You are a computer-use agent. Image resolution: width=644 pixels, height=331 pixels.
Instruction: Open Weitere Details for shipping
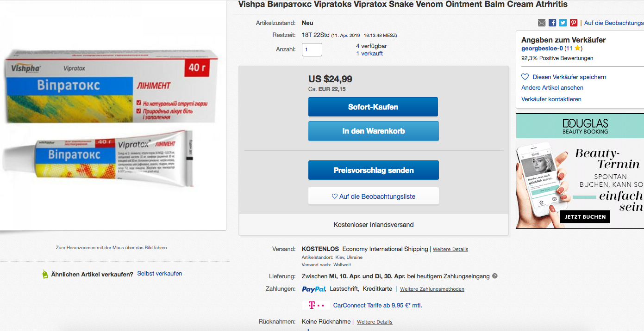pos(450,249)
